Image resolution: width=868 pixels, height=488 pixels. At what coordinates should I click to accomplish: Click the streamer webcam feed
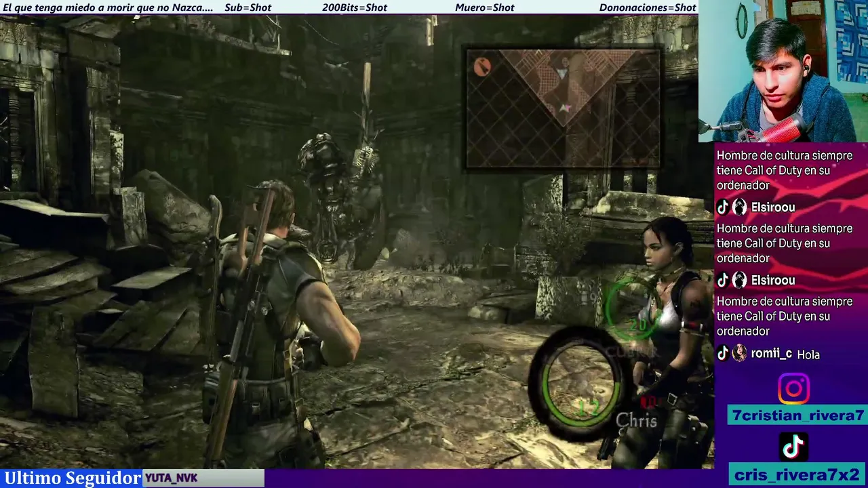783,71
